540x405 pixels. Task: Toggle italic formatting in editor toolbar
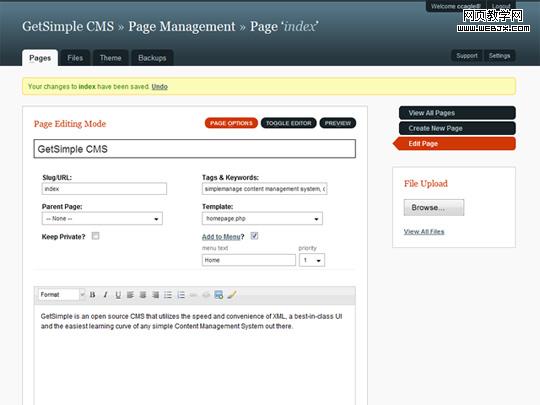click(x=105, y=295)
